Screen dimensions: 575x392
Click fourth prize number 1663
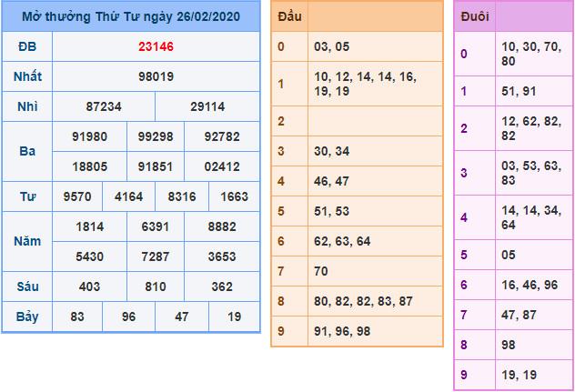click(x=234, y=196)
